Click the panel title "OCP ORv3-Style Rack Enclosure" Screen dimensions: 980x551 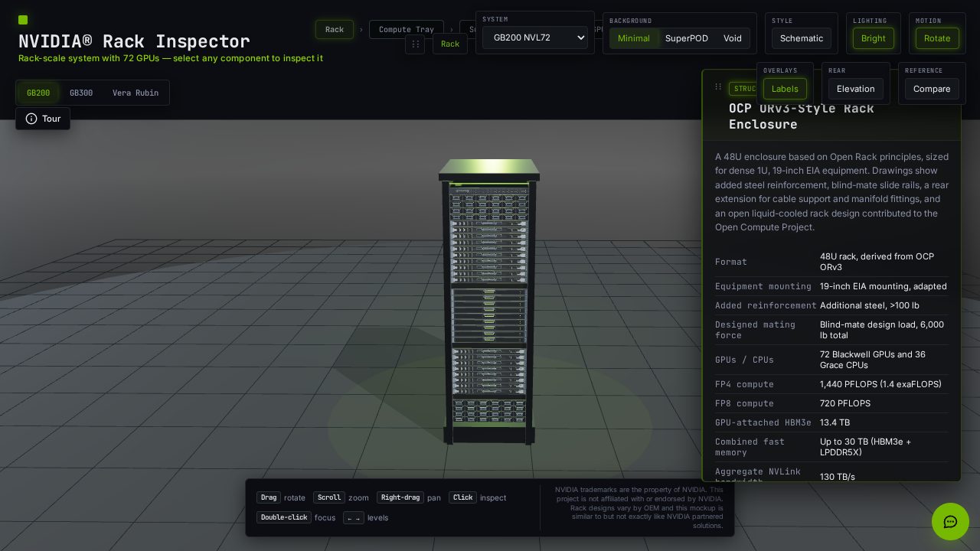coord(802,116)
